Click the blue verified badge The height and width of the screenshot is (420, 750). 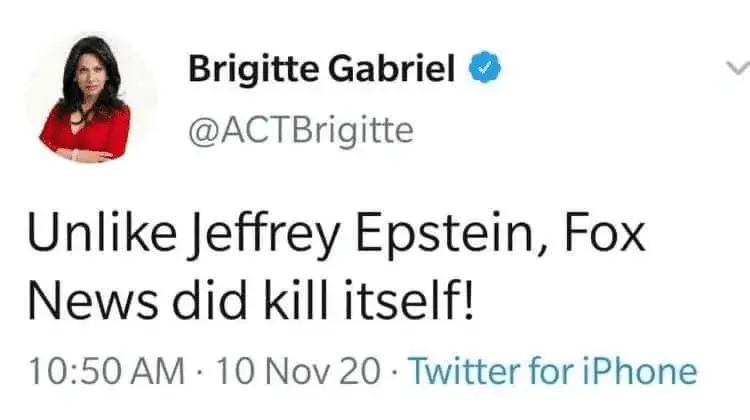(x=485, y=70)
